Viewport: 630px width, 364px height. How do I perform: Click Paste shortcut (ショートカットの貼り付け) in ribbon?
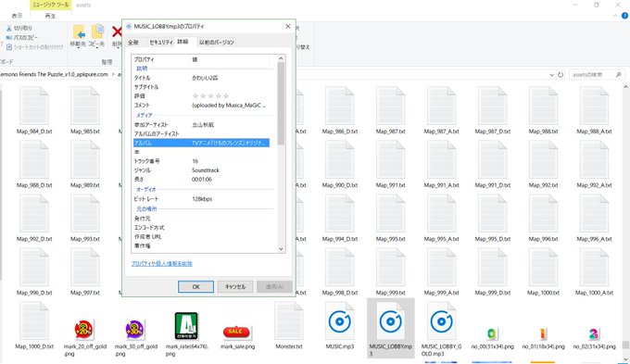(35, 47)
